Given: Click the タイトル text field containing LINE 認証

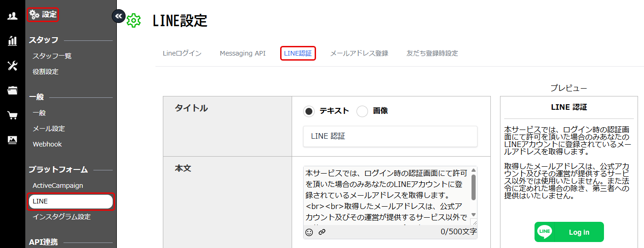Looking at the screenshot, I should coord(390,136).
